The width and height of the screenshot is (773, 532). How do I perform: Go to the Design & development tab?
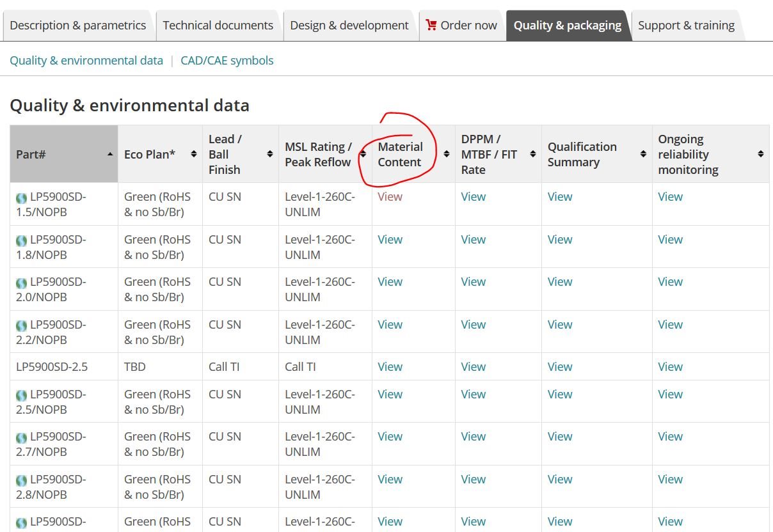click(x=349, y=26)
